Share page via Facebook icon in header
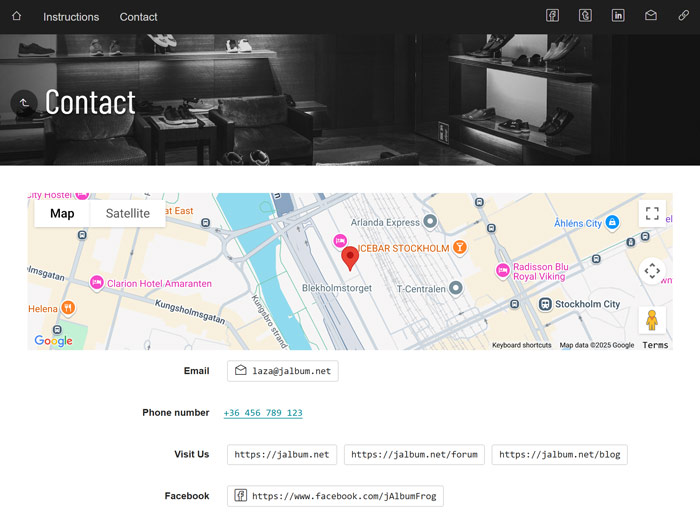 point(553,16)
